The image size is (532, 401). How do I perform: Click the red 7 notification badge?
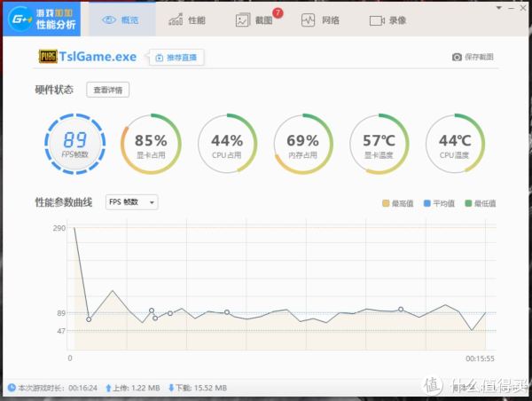[278, 13]
